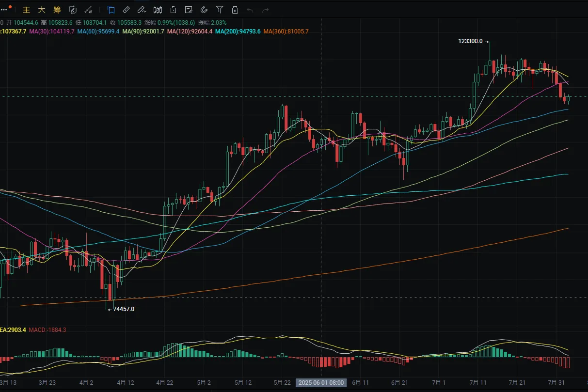This screenshot has width=588, height=392.
Task: Click the 涨幅 0.99%(1038.6) value
Action: point(170,23)
